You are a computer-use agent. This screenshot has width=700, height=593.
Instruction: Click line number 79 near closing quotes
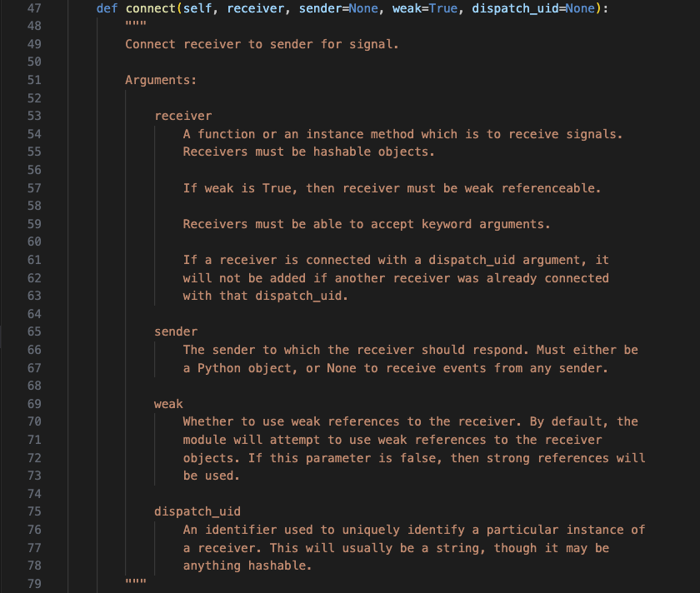click(34, 584)
